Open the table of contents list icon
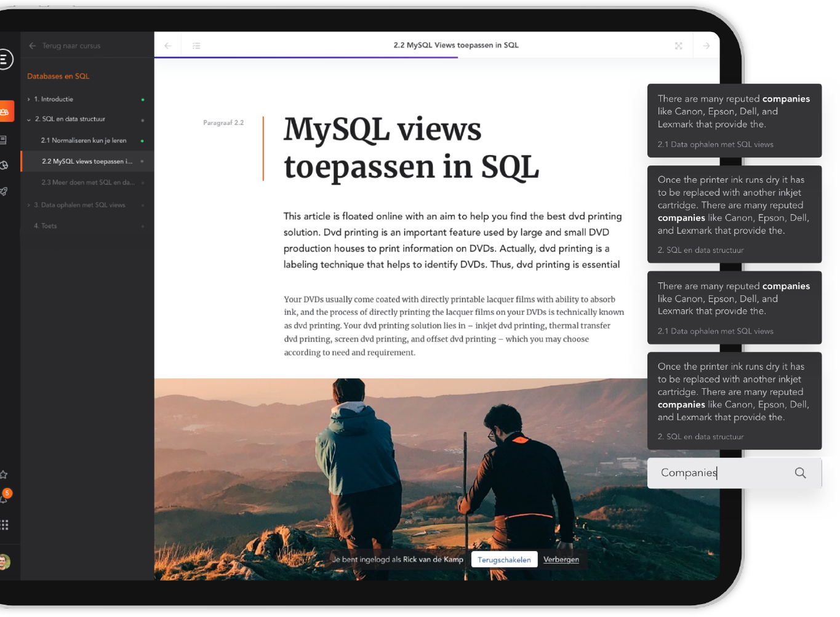The width and height of the screenshot is (840, 617). (196, 46)
